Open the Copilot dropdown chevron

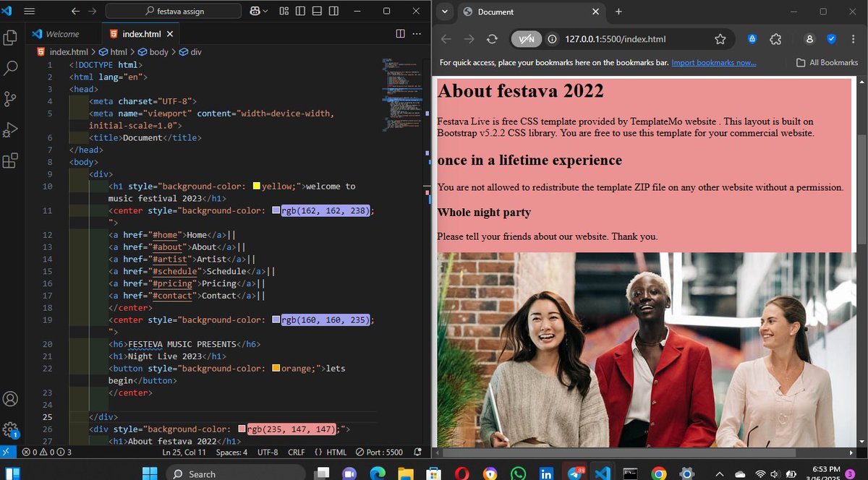pos(265,11)
